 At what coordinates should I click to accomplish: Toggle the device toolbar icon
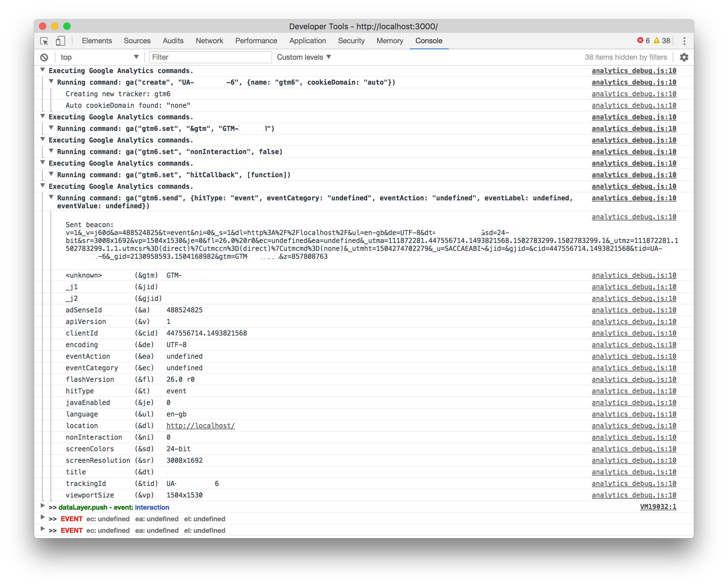(61, 41)
